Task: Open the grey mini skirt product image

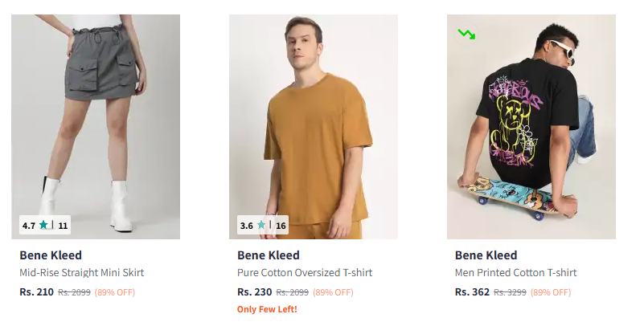Action: [x=96, y=120]
